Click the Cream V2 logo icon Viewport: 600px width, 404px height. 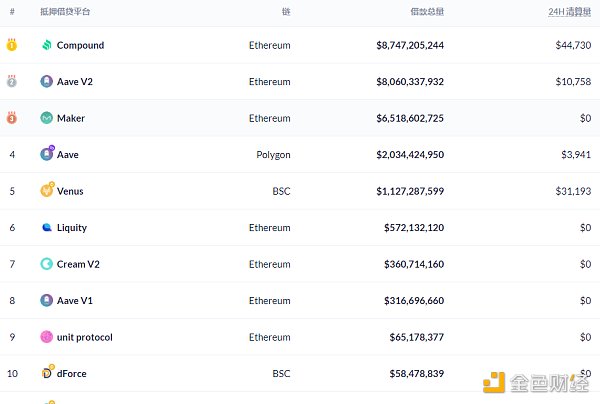[x=46, y=264]
